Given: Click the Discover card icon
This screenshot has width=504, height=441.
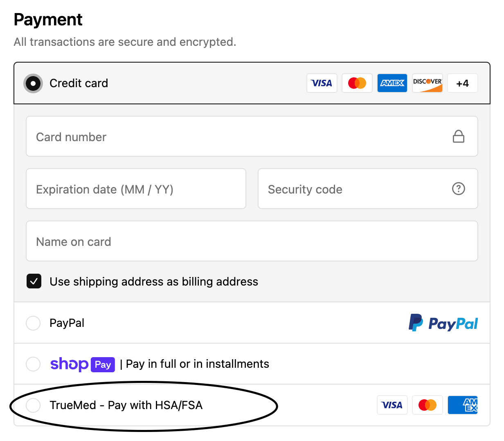Looking at the screenshot, I should (427, 83).
